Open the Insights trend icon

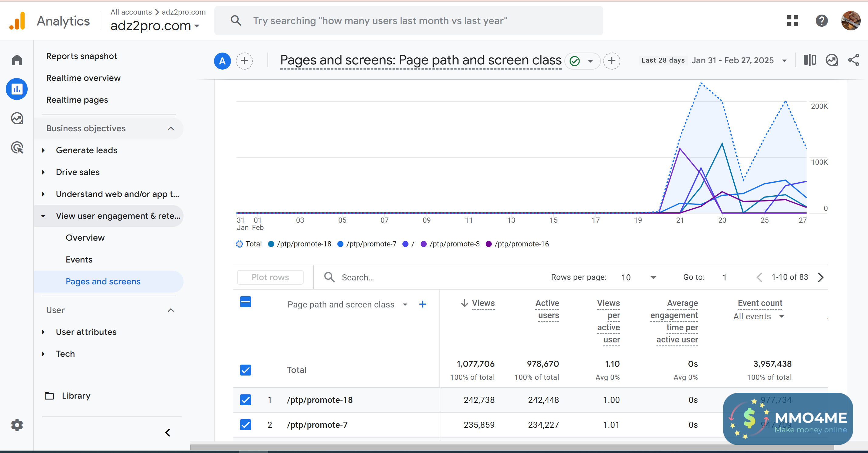point(832,60)
